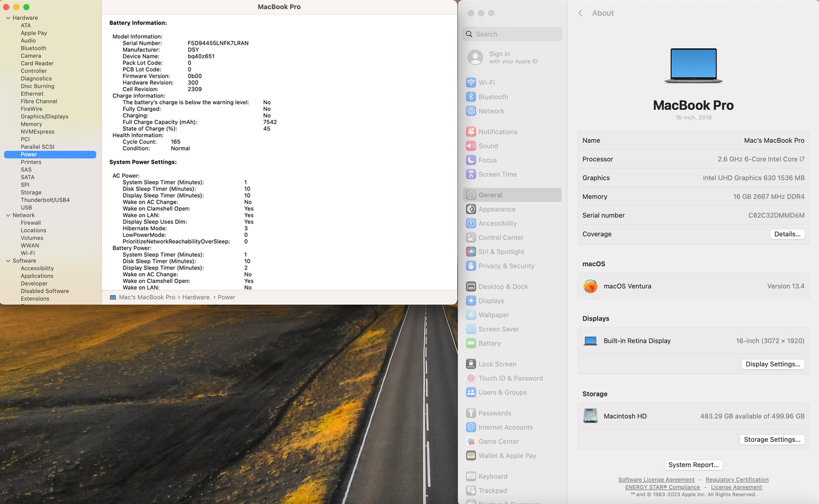Click the Search field in System Settings
819x504 pixels.
512,34
